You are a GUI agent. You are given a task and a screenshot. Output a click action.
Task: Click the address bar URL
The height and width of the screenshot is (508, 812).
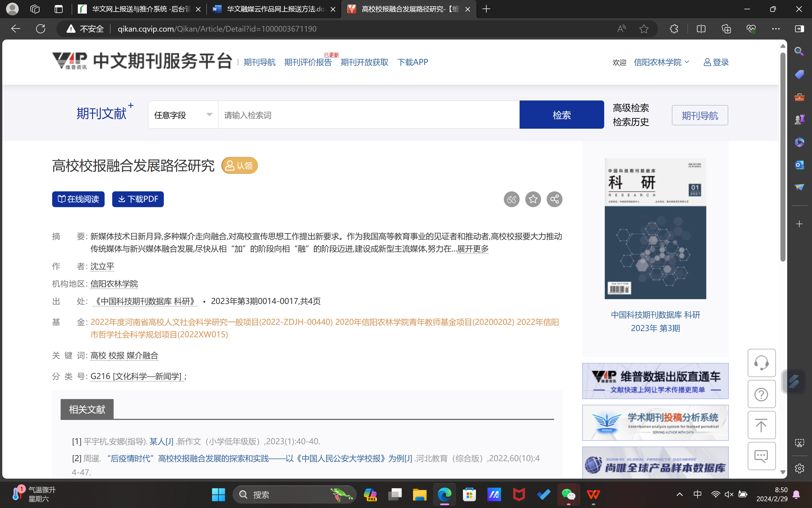tap(217, 29)
